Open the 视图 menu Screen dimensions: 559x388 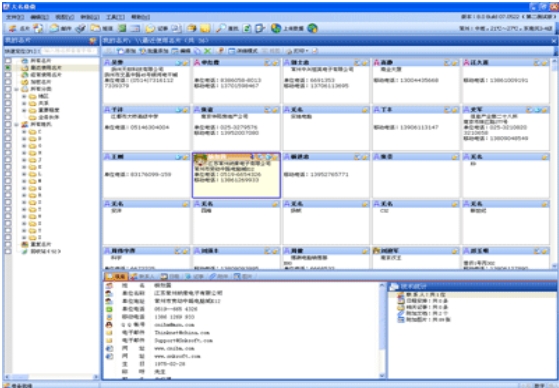(65, 17)
